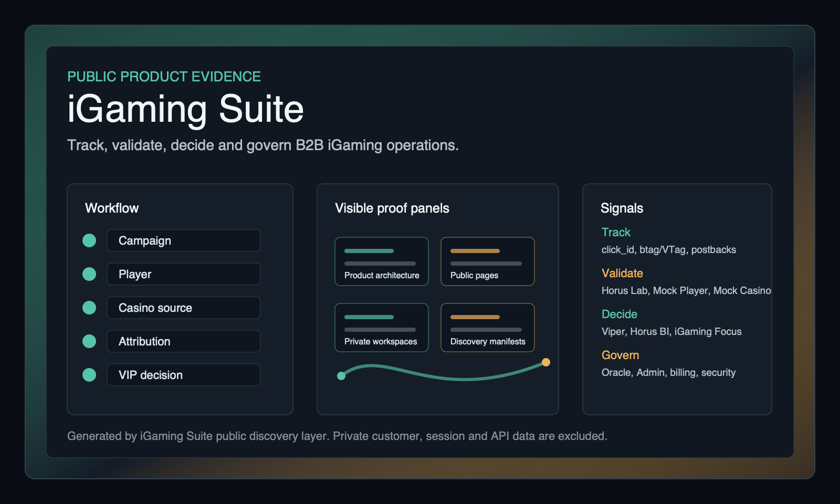Select the Player workflow step

(184, 274)
